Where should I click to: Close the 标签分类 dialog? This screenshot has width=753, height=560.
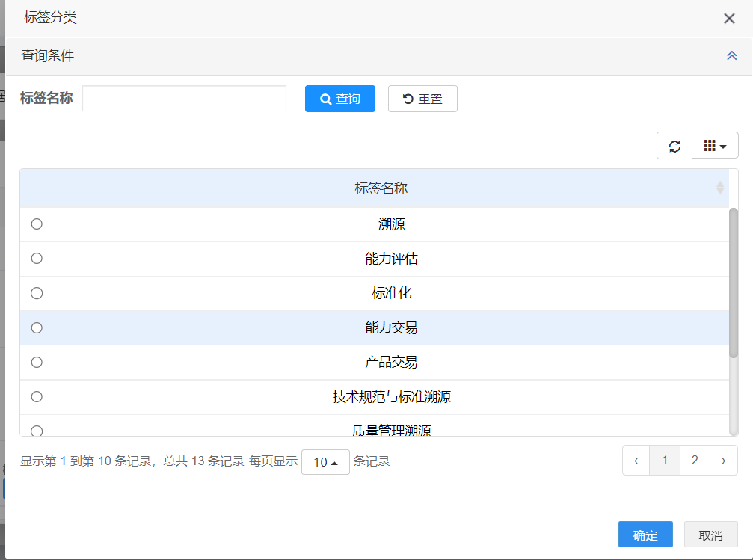click(x=729, y=19)
